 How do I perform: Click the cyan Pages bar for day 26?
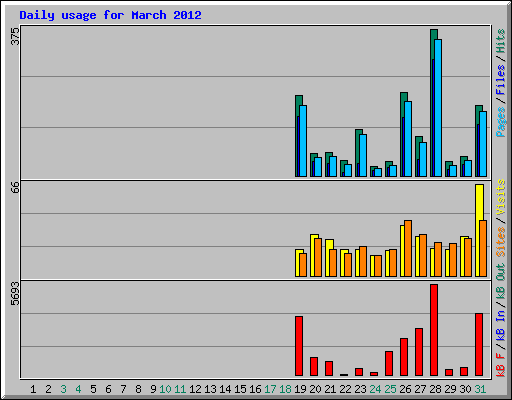pyautogui.click(x=408, y=139)
